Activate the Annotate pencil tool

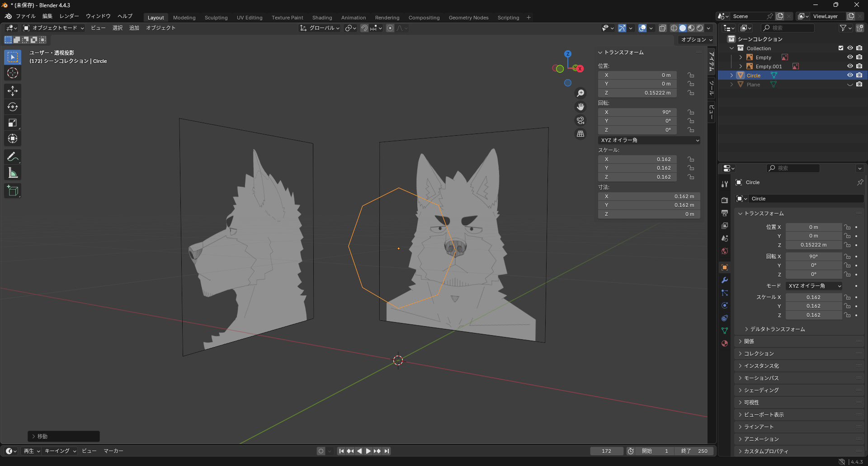click(13, 157)
